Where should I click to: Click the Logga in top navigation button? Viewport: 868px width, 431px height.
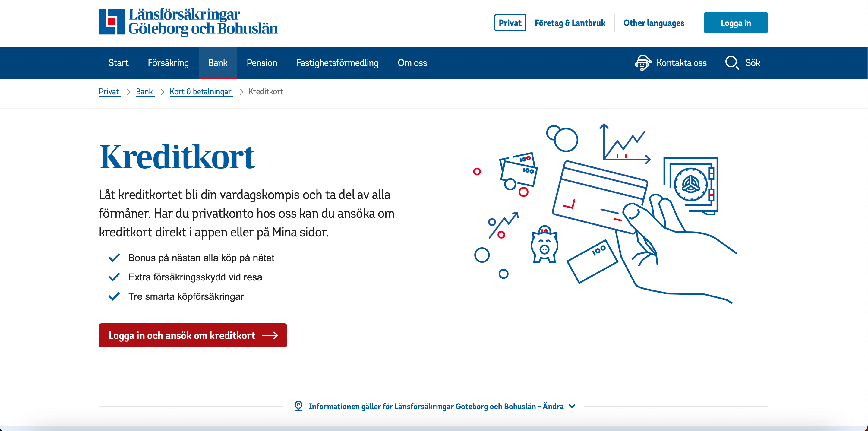pyautogui.click(x=736, y=23)
